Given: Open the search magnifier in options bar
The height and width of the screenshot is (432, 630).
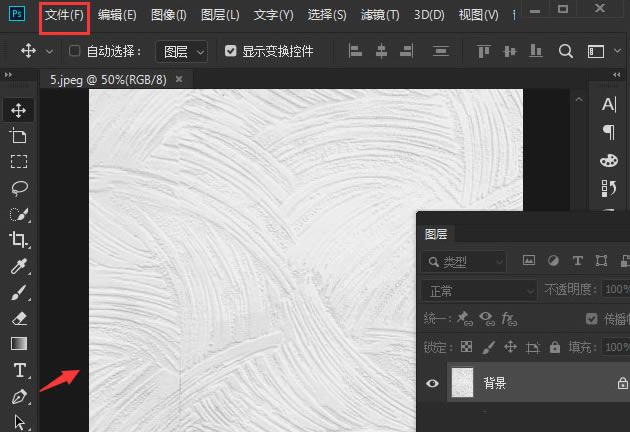Looking at the screenshot, I should click(x=565, y=51).
